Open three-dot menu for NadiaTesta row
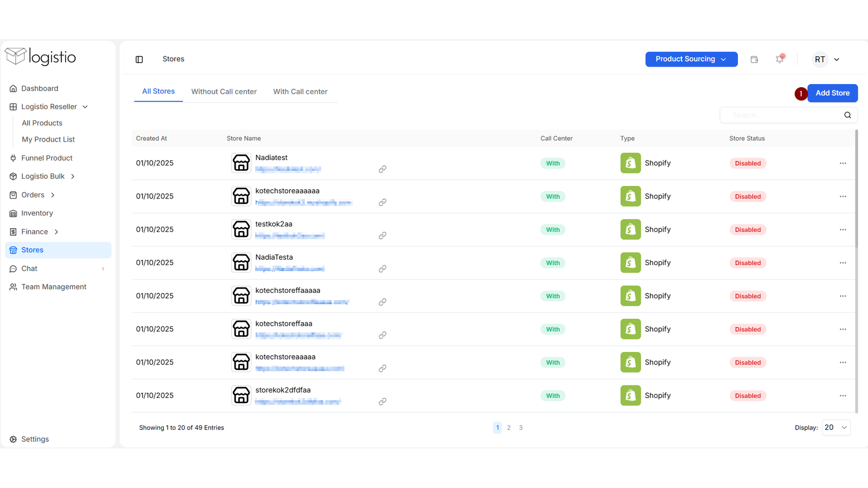Screen dimensions: 868x488 (x=843, y=263)
